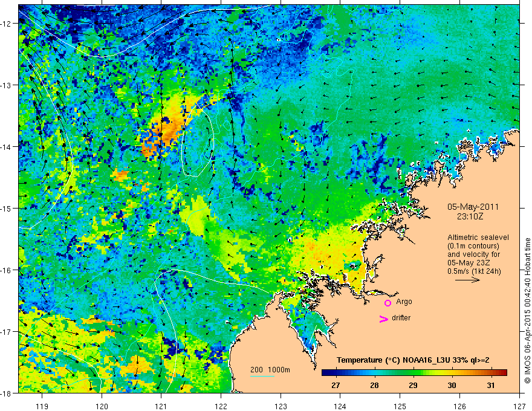Click the latitude axis label -13

coord(6,85)
